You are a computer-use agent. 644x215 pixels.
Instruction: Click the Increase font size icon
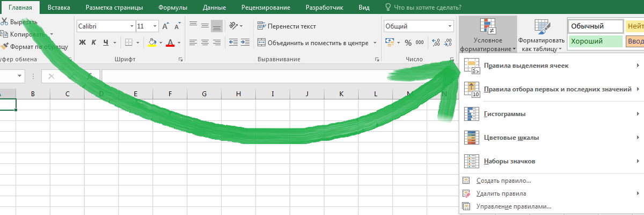[165, 26]
